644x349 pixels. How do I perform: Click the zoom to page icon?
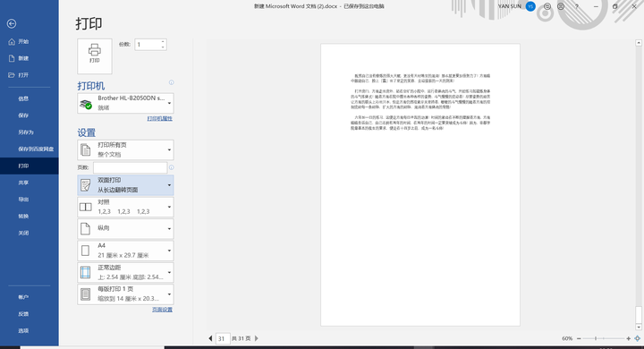[638, 339]
